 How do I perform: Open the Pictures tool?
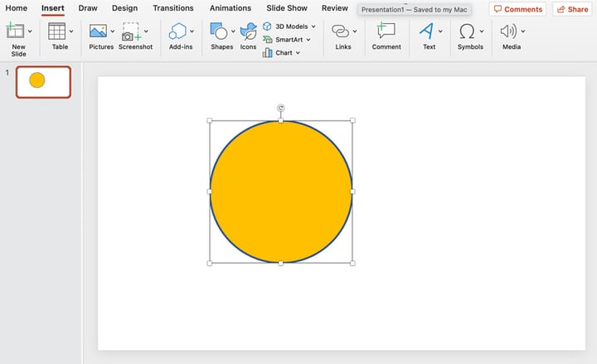coord(99,32)
